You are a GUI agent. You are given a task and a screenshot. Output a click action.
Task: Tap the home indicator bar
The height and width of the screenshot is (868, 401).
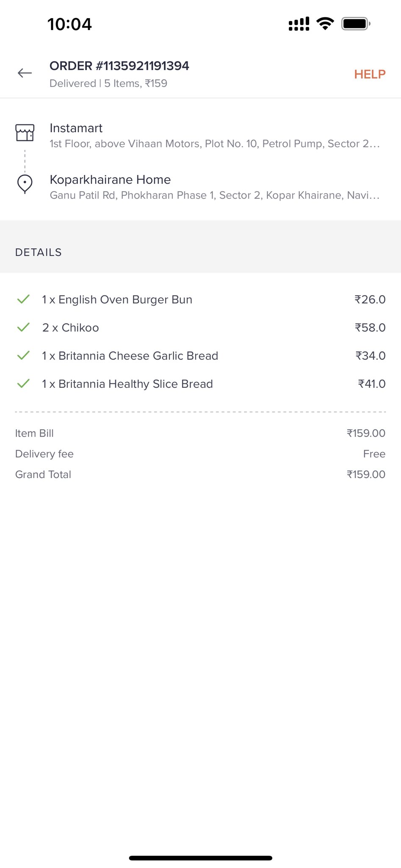[200, 858]
